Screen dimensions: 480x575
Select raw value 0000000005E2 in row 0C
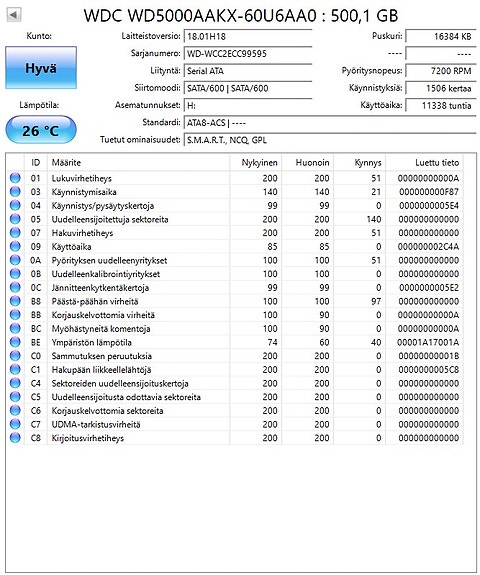pyautogui.click(x=429, y=288)
